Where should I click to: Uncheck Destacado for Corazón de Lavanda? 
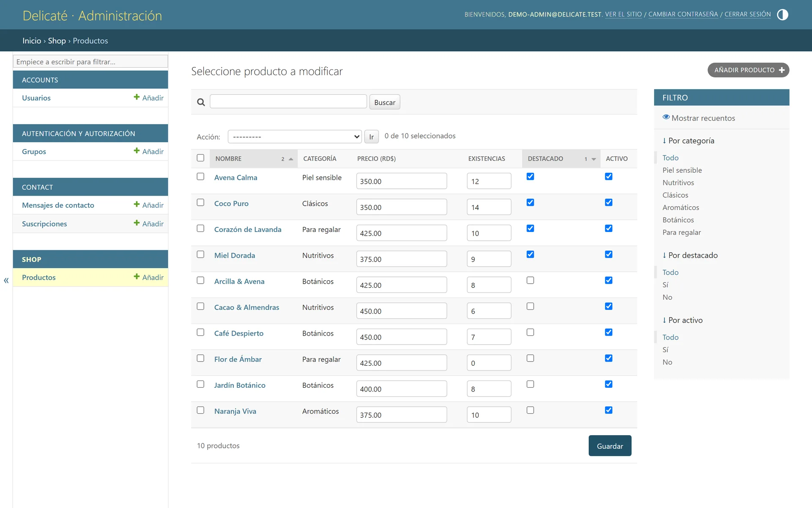(x=530, y=229)
